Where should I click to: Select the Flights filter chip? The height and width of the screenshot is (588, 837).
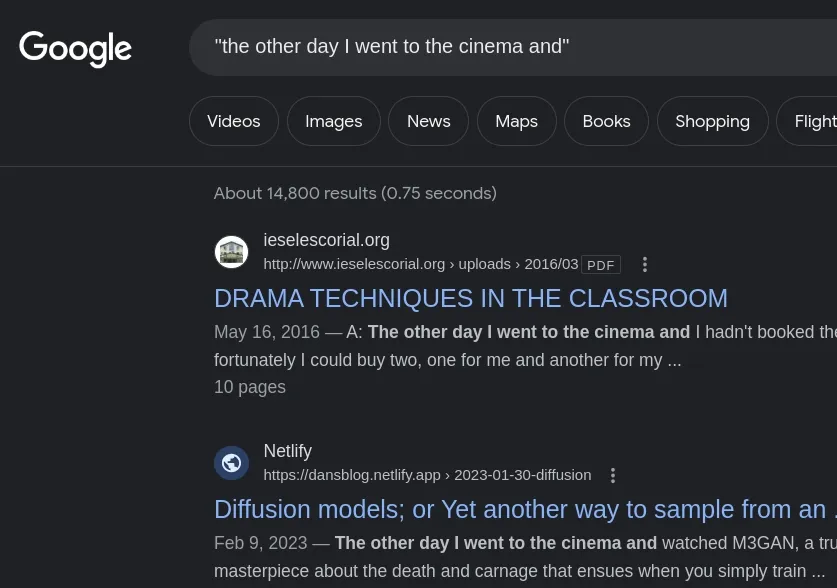coord(814,121)
